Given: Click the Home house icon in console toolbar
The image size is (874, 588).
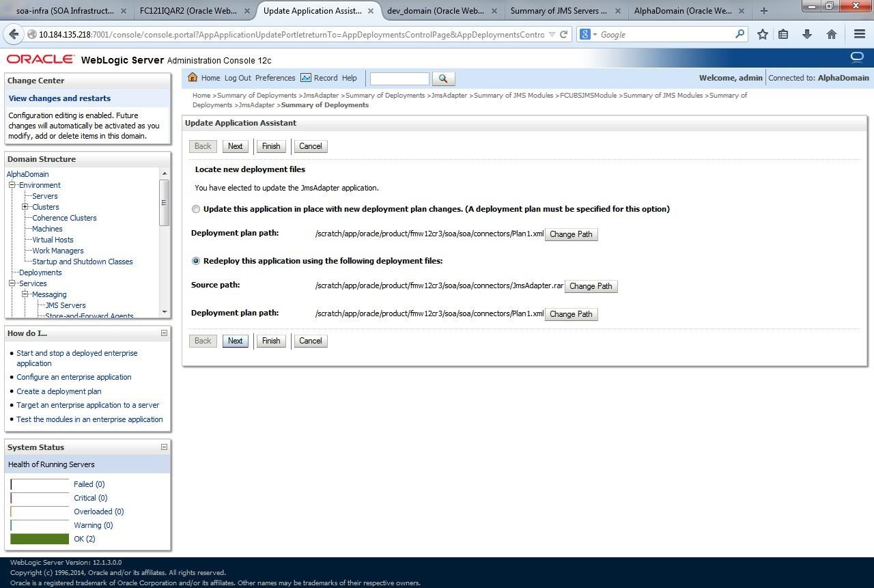Looking at the screenshot, I should click(x=193, y=77).
